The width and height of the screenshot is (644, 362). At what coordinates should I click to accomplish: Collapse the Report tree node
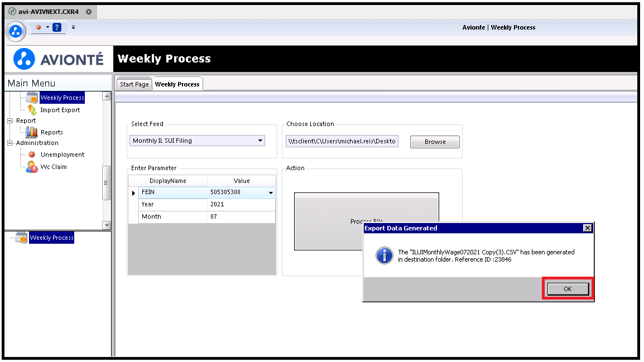[x=10, y=120]
